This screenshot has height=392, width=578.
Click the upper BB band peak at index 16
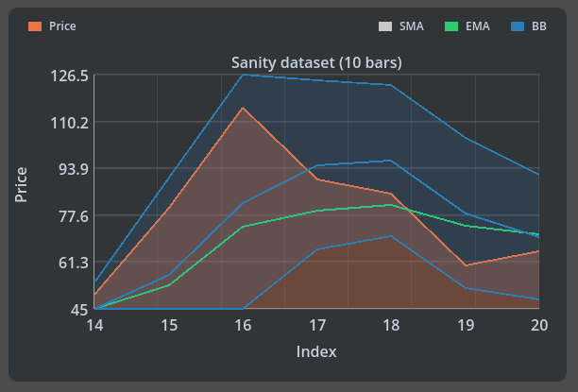243,75
